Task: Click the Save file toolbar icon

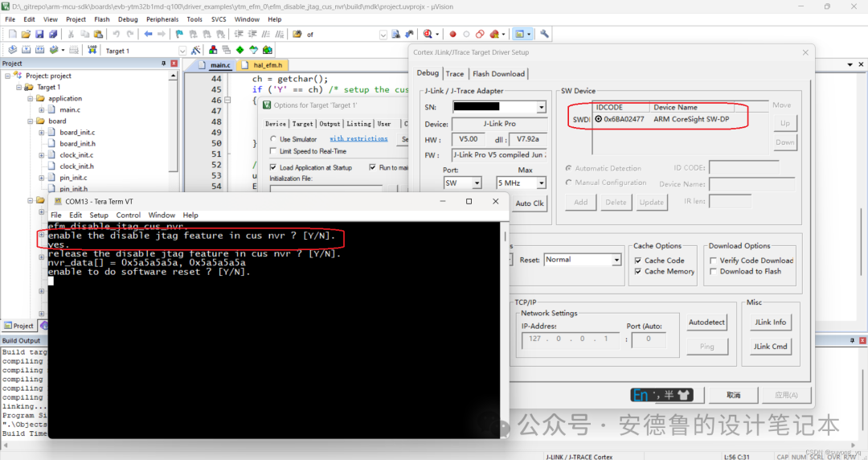Action: (x=40, y=34)
